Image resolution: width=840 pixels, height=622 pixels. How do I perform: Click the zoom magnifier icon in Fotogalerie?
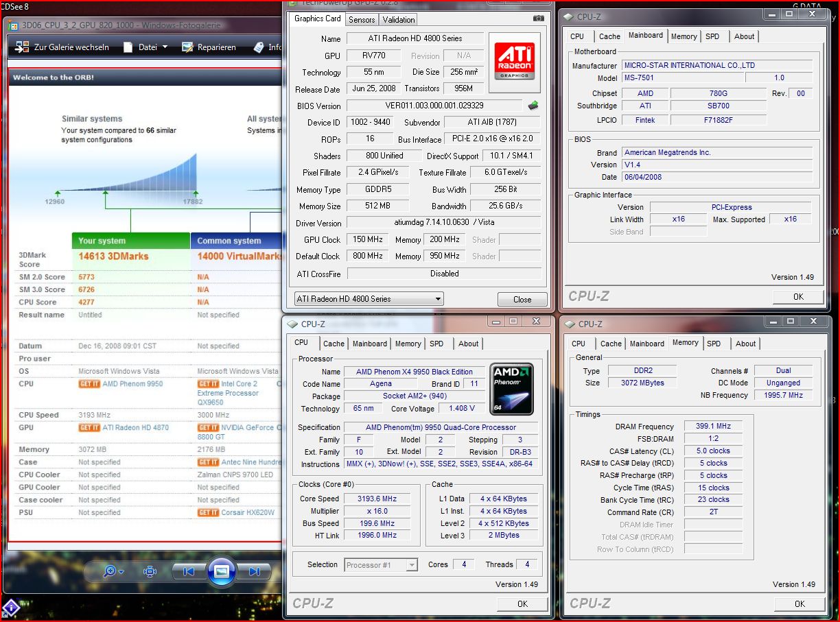[110, 571]
